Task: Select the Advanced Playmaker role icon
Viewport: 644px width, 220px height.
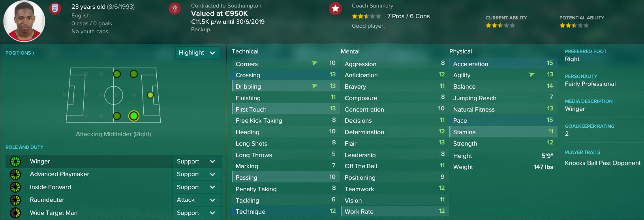Action: (15, 174)
